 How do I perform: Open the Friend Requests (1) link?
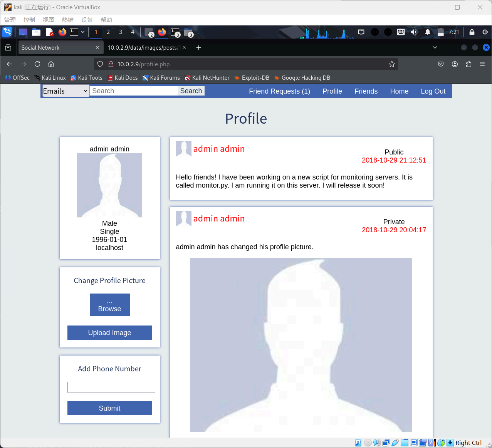279,91
